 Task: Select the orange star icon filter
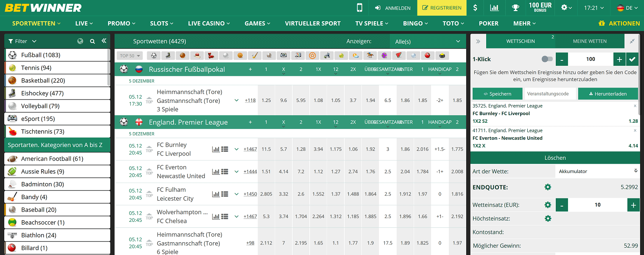(312, 56)
